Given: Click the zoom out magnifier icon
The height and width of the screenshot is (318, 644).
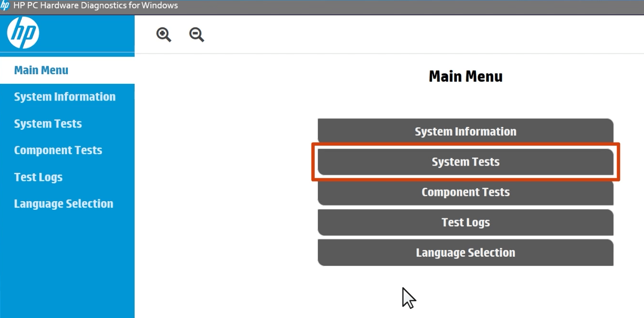Looking at the screenshot, I should pyautogui.click(x=196, y=34).
